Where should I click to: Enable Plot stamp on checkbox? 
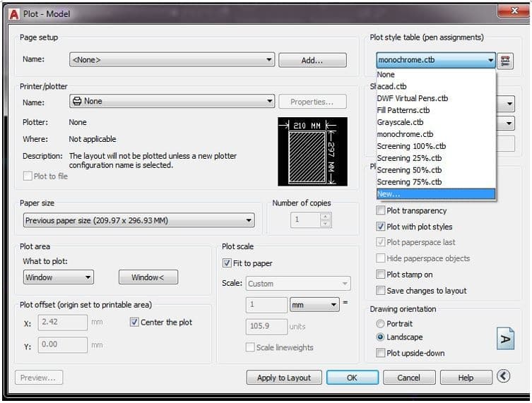pyautogui.click(x=381, y=275)
